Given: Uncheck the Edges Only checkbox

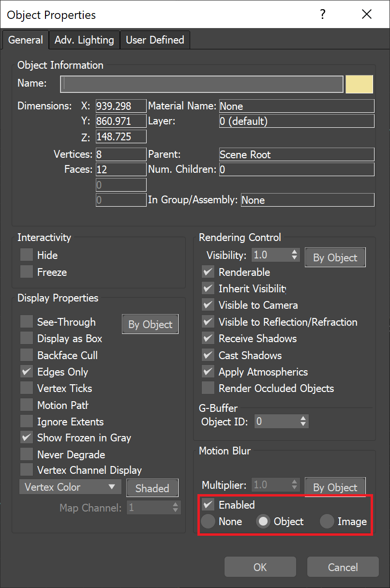Looking at the screenshot, I should pos(27,372).
